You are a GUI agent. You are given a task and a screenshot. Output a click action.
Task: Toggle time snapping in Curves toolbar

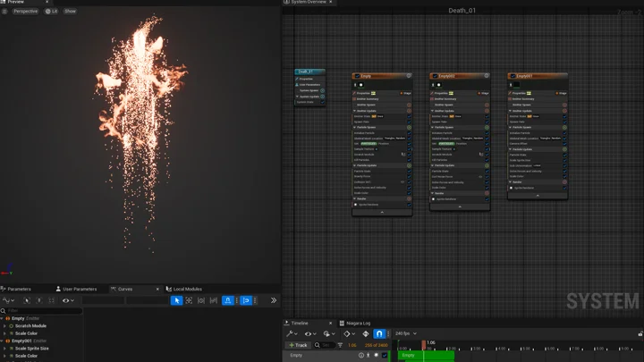tap(227, 300)
